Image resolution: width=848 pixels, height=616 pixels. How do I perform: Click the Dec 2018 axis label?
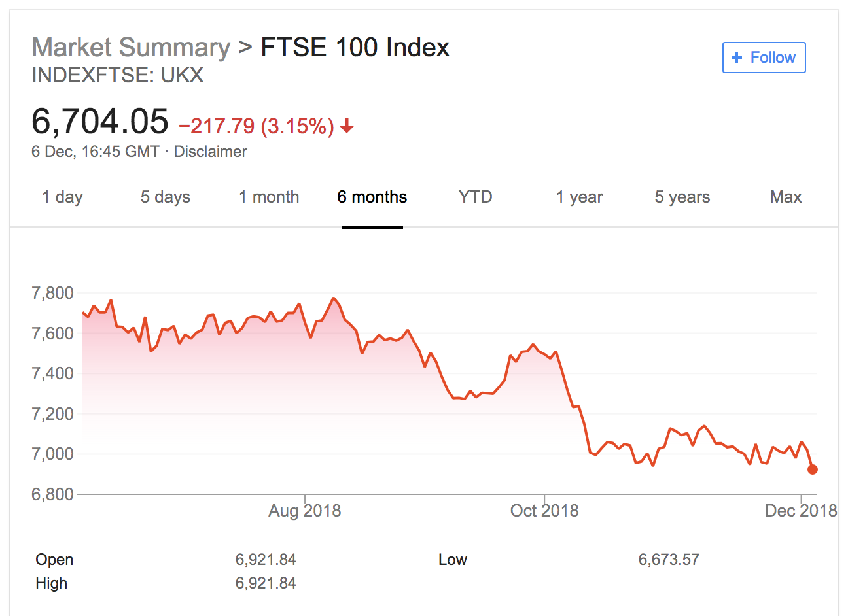coord(801,511)
